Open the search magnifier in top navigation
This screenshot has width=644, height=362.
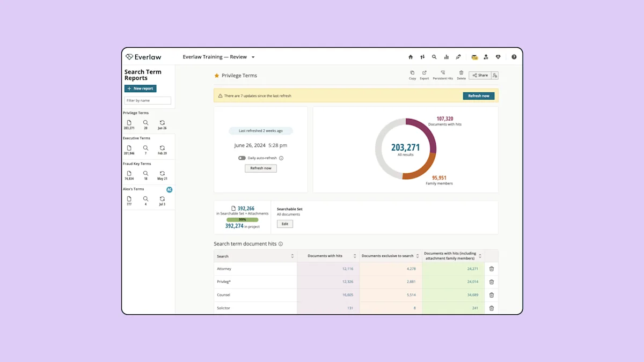(434, 57)
